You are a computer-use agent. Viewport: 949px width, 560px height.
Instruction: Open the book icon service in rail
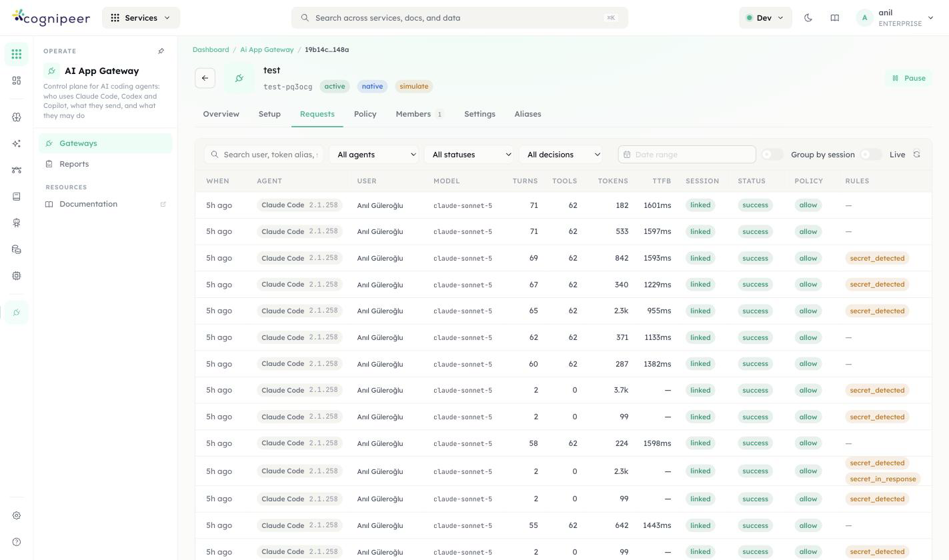click(x=17, y=197)
